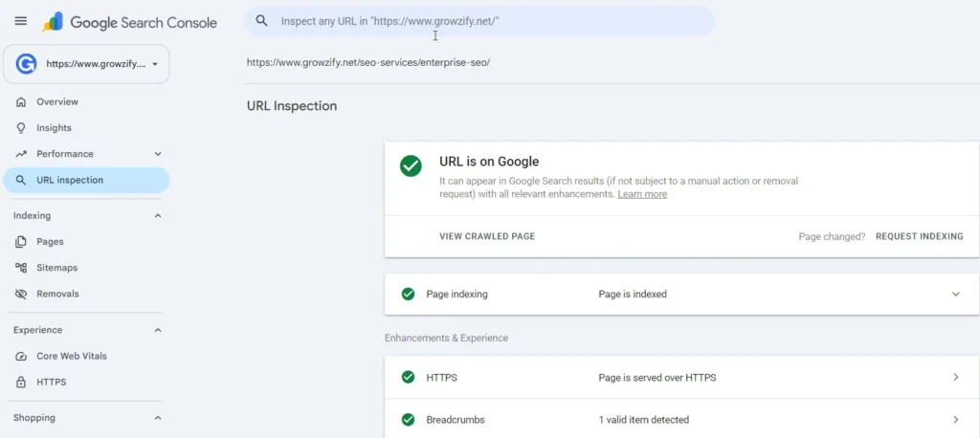
Task: Open the growzify property selector dropdown
Action: click(86, 64)
